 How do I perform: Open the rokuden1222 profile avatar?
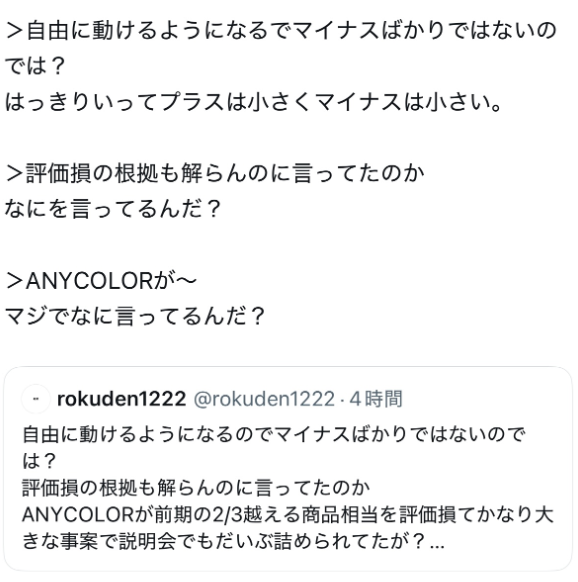click(x=36, y=399)
